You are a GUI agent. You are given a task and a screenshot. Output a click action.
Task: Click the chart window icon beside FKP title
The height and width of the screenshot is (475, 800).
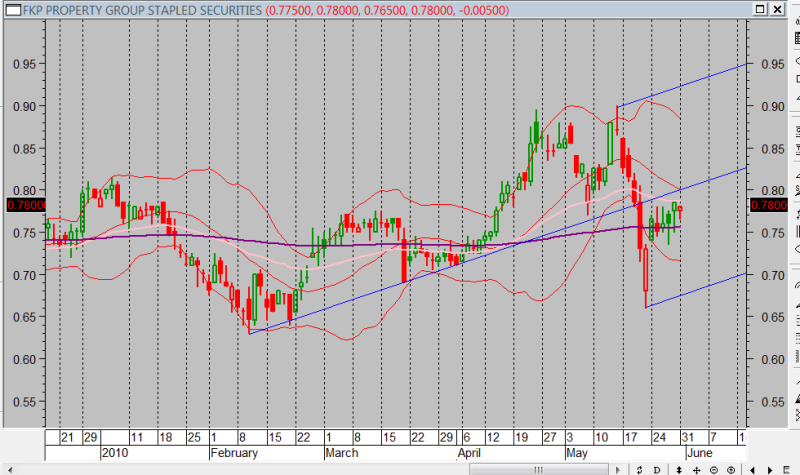13,10
